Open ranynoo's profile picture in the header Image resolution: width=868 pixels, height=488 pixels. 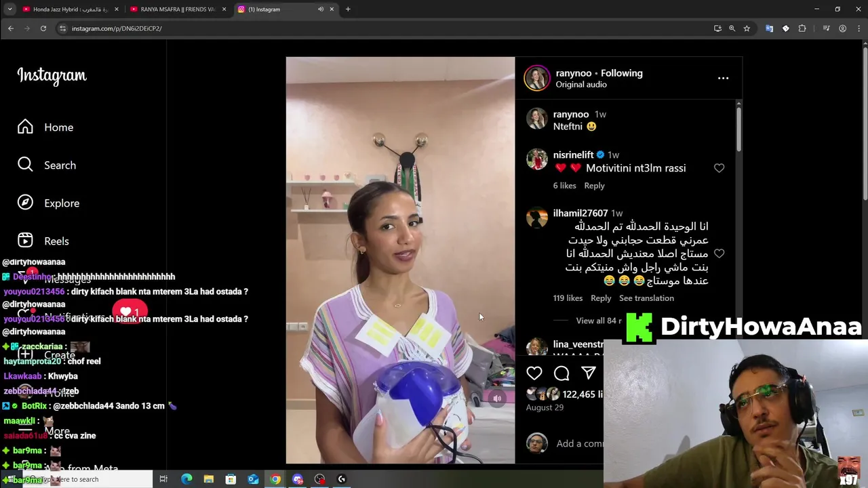(x=536, y=78)
